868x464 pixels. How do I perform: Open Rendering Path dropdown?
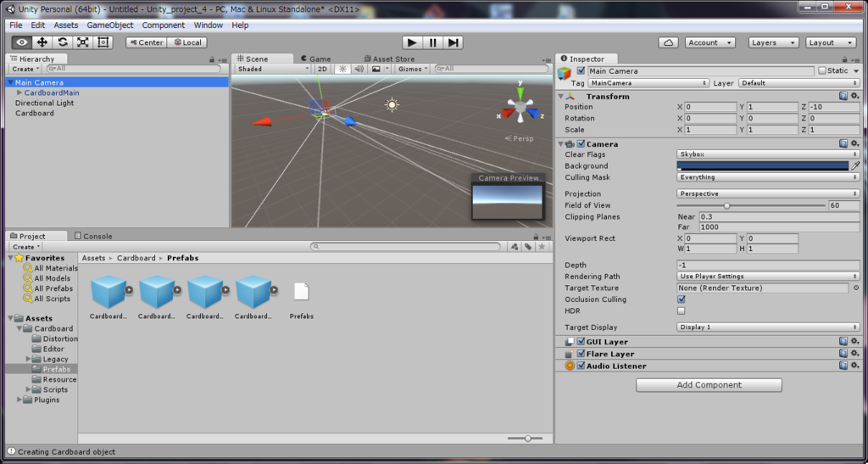(x=768, y=277)
